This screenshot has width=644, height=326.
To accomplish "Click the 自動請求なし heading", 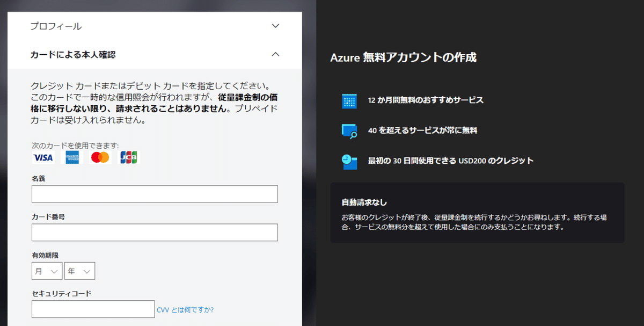I will pos(364,202).
